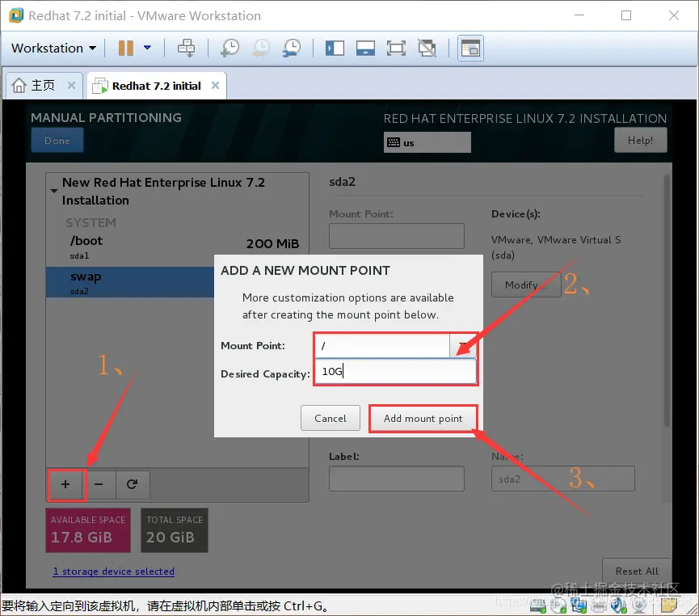Cancel the new mount point dialog
This screenshot has height=616, width=699.
pyautogui.click(x=331, y=419)
